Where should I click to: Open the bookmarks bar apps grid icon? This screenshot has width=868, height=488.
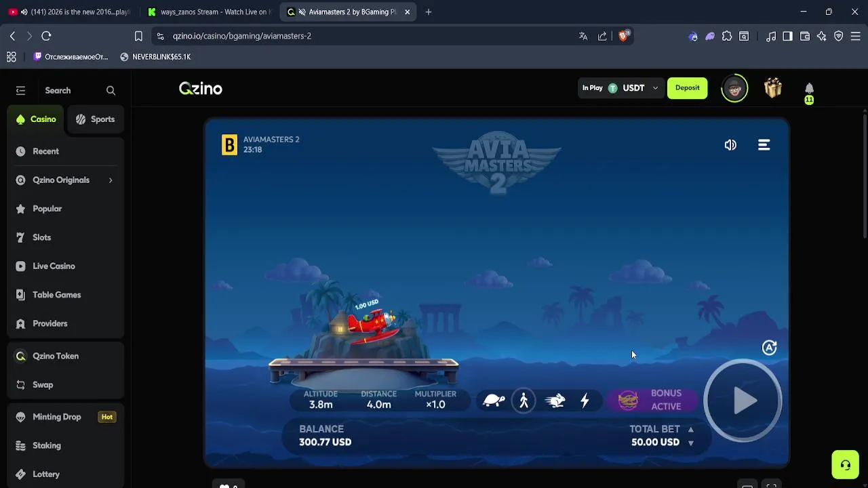tap(11, 57)
